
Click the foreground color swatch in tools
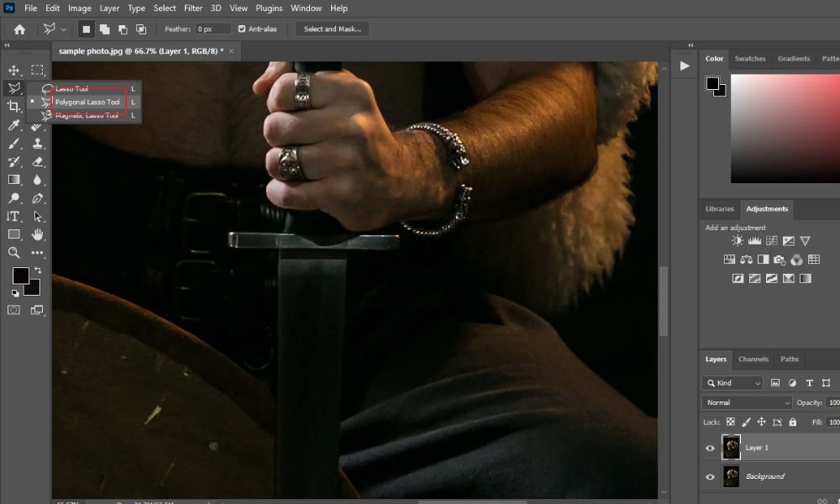coord(20,276)
